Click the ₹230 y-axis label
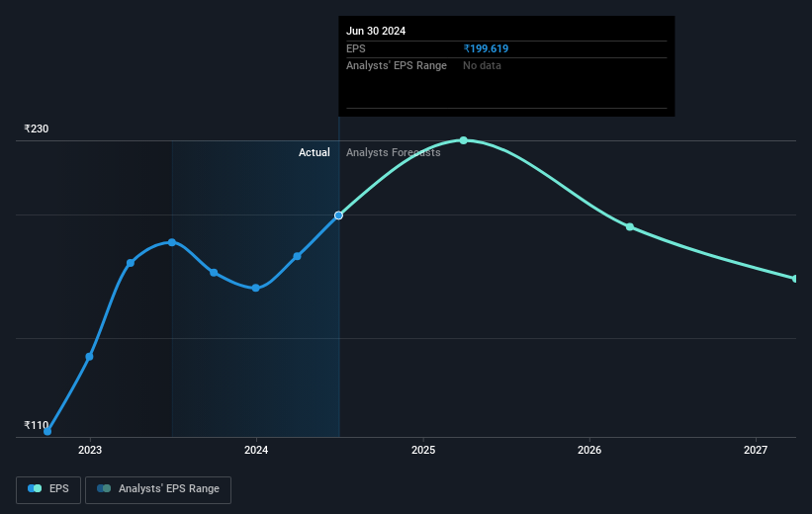 37,128
